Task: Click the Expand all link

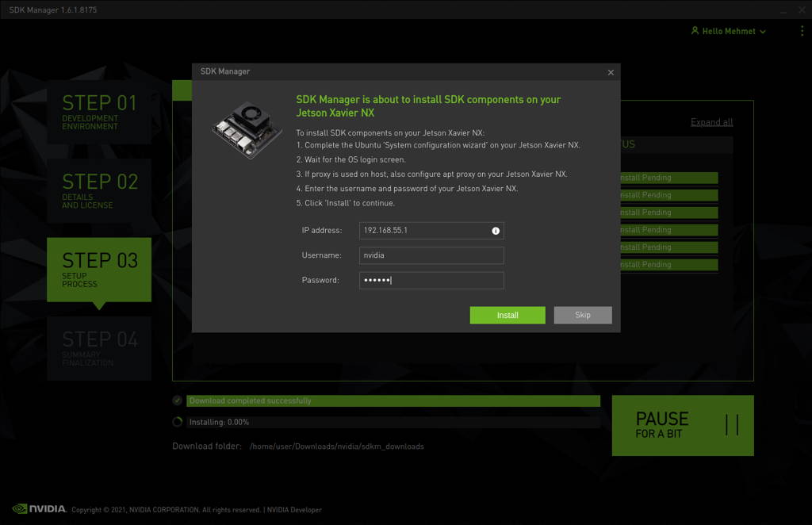Action: 711,122
